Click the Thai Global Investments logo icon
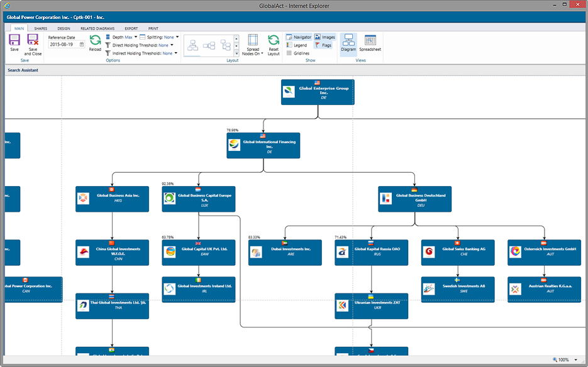 coord(83,306)
